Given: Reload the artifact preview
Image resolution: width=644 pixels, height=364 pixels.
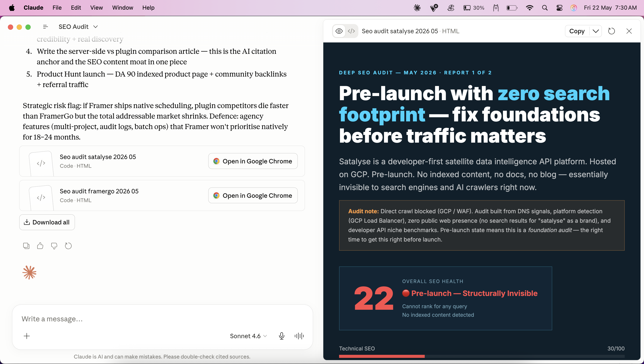Looking at the screenshot, I should (611, 31).
